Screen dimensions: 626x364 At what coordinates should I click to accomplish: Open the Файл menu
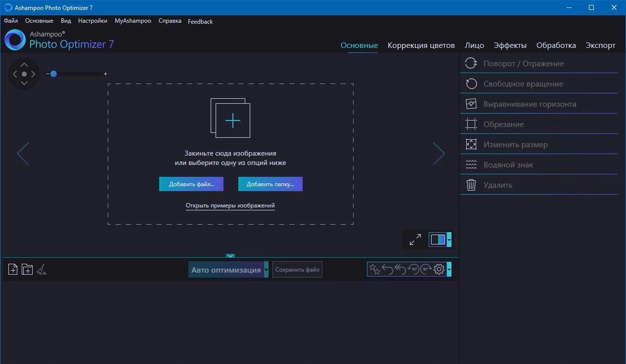click(11, 21)
